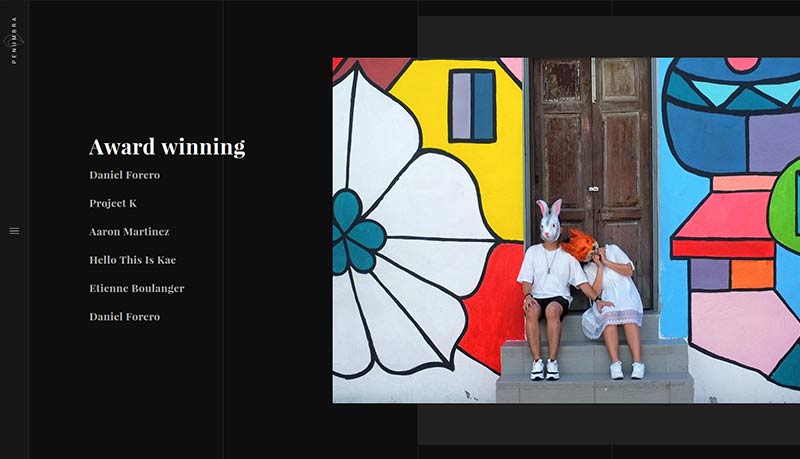The image size is (800, 459).
Task: Open Daniel Forero link below Etienne Boulanger
Action: click(x=125, y=317)
